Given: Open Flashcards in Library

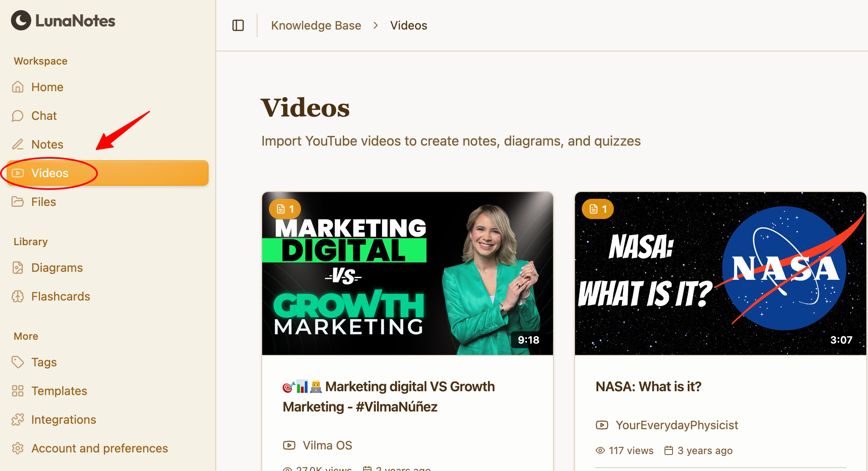Looking at the screenshot, I should click(x=60, y=296).
